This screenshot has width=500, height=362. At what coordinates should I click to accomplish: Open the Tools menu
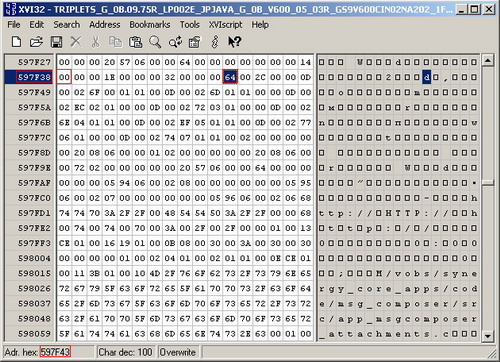point(190,25)
